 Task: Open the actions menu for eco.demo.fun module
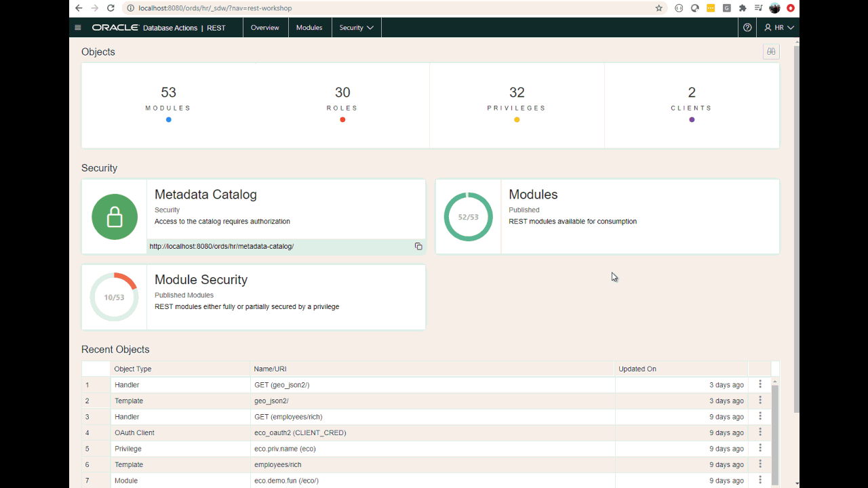click(760, 481)
